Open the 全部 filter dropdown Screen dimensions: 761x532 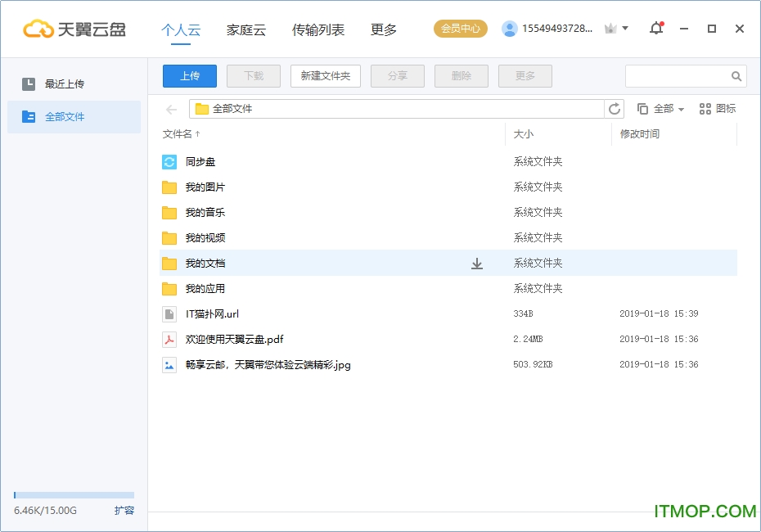coord(660,109)
